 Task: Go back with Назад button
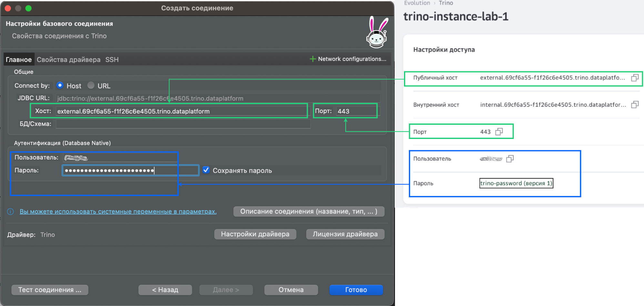pyautogui.click(x=165, y=290)
